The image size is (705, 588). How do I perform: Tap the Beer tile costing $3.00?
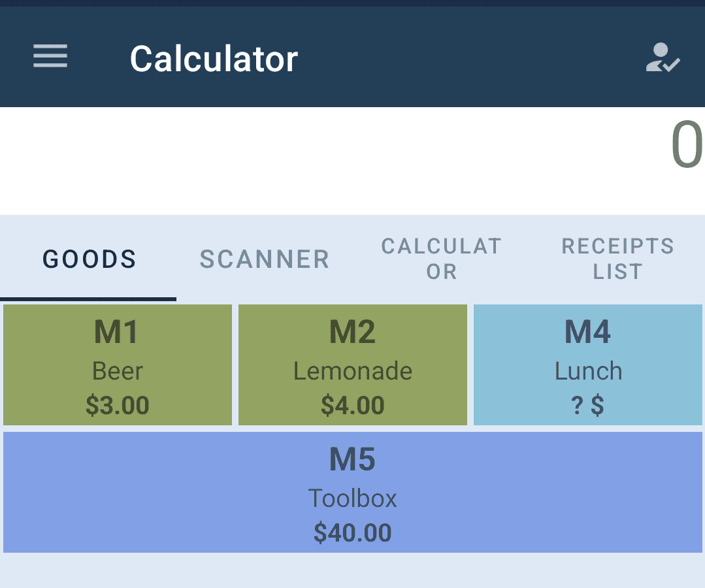pyautogui.click(x=118, y=365)
